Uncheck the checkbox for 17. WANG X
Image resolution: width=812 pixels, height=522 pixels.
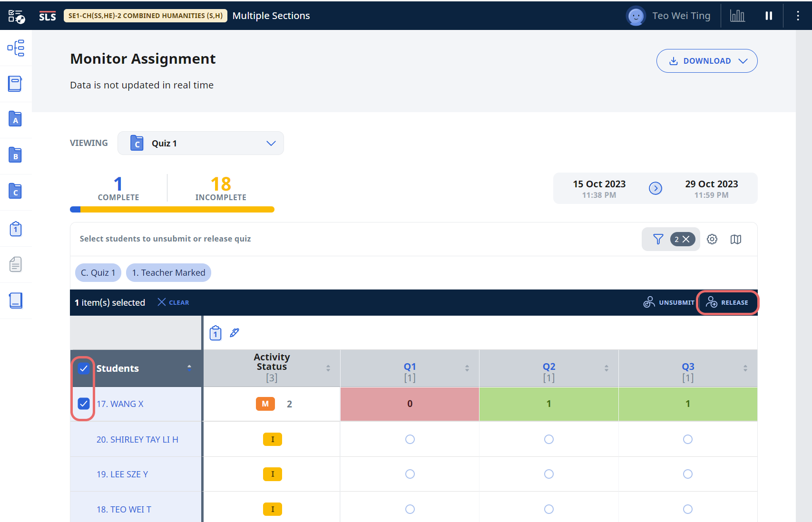click(x=84, y=404)
